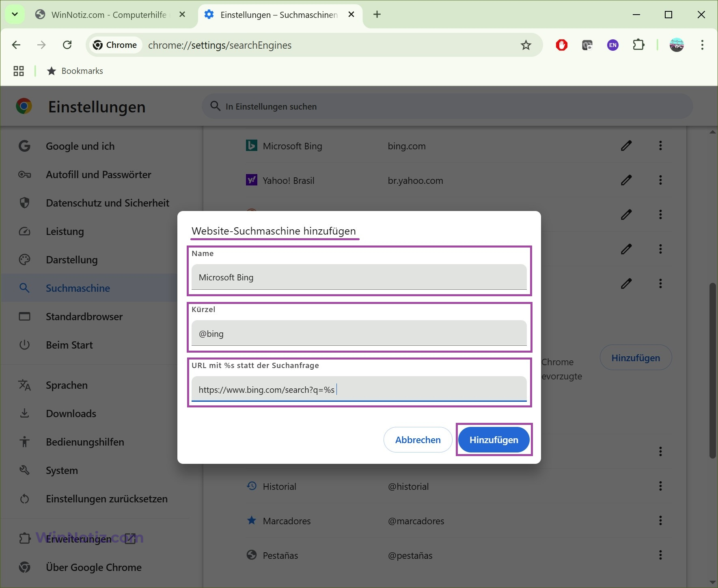Click the Google Chrome logo in settings header
The height and width of the screenshot is (588, 718).
(24, 106)
